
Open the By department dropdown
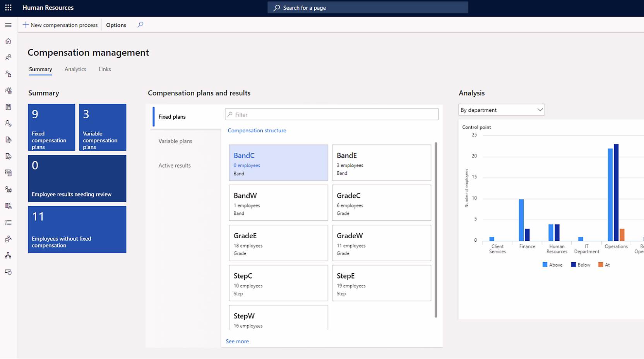click(501, 110)
